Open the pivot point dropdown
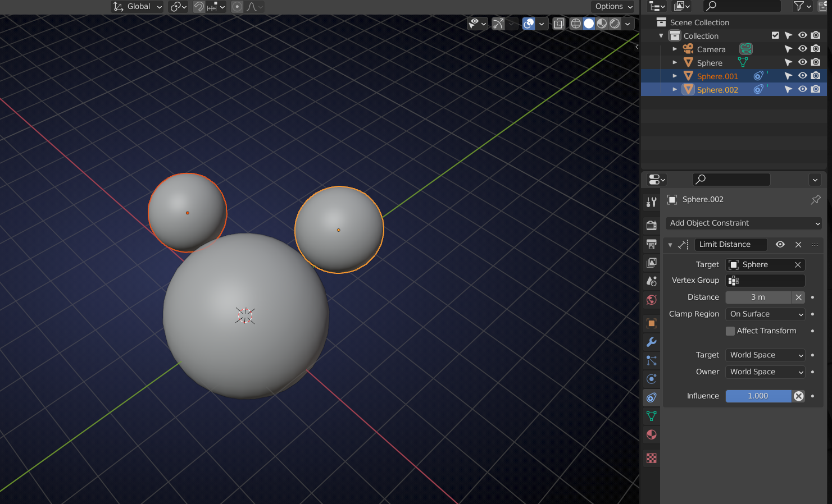The image size is (832, 504). pos(178,7)
